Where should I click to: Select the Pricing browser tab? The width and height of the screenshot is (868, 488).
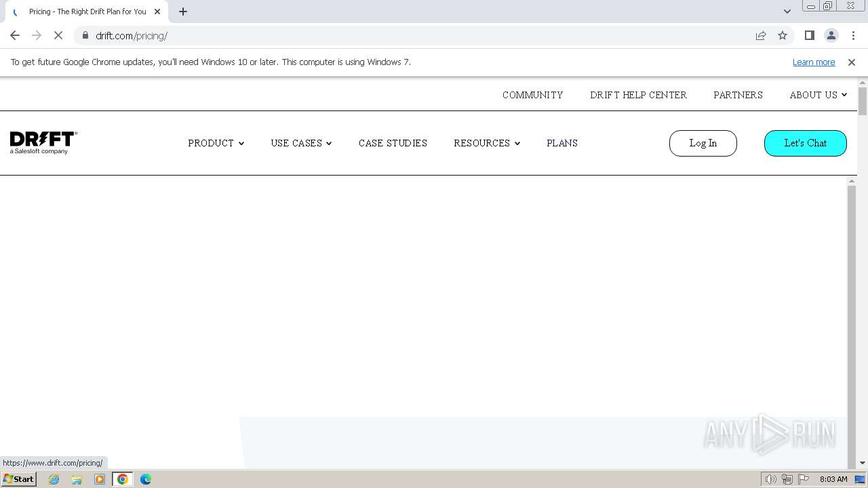[87, 12]
